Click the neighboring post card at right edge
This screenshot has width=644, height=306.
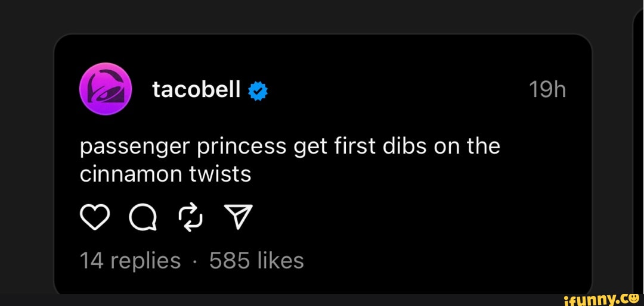tap(638, 149)
